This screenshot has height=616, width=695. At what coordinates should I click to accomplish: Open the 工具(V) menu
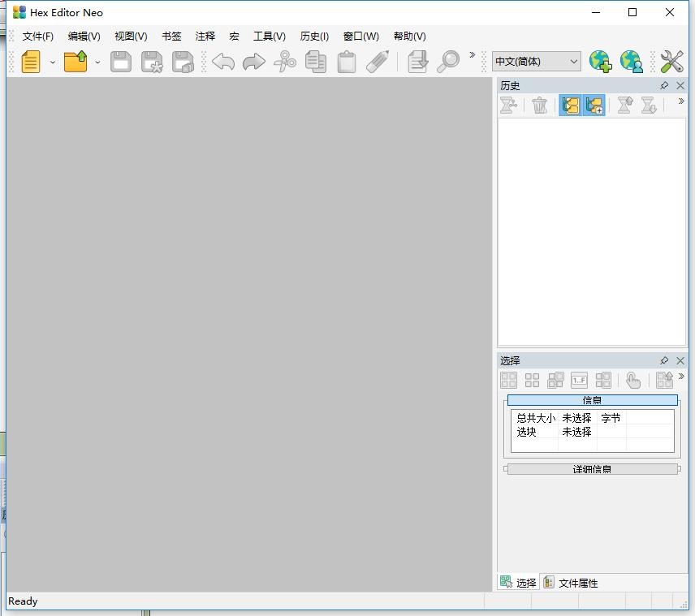pos(269,37)
